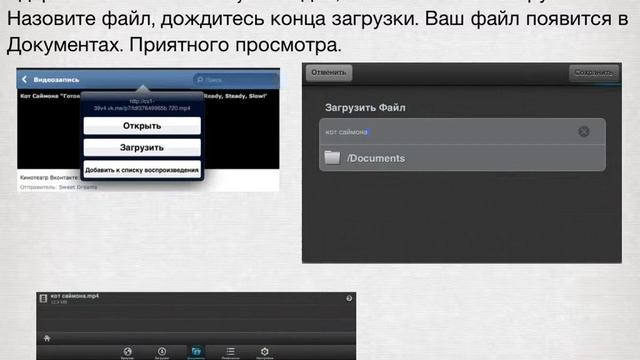Open the Settings tab gear icon
The width and height of the screenshot is (640, 360).
click(x=264, y=352)
